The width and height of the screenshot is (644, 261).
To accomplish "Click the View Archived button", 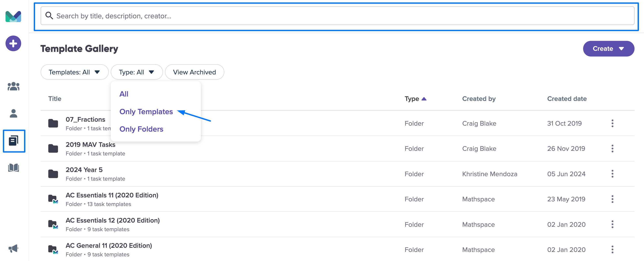I will tap(195, 72).
